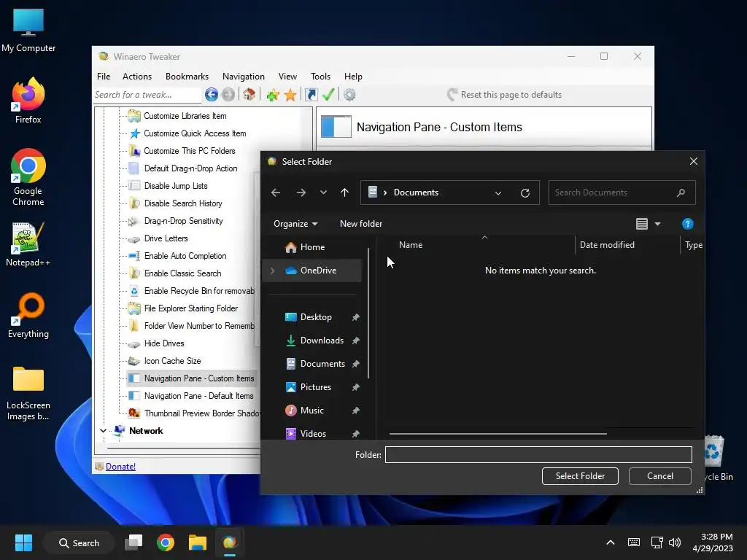Click the Folder path input field
Screen dimensions: 747x560
[538, 455]
